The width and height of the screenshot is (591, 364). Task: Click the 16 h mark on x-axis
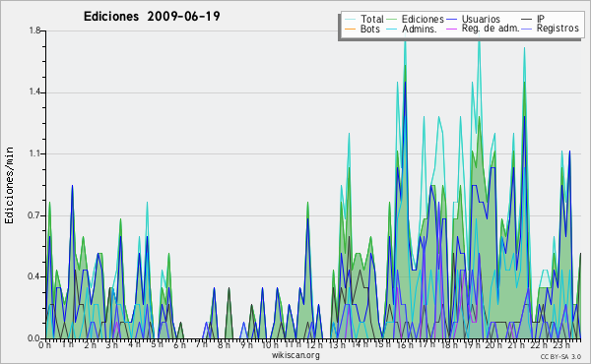click(404, 344)
